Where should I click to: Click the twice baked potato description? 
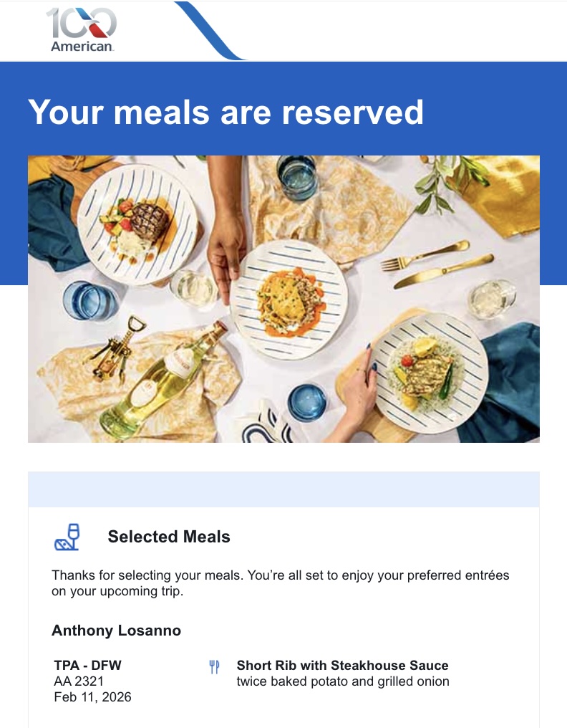pos(342,681)
